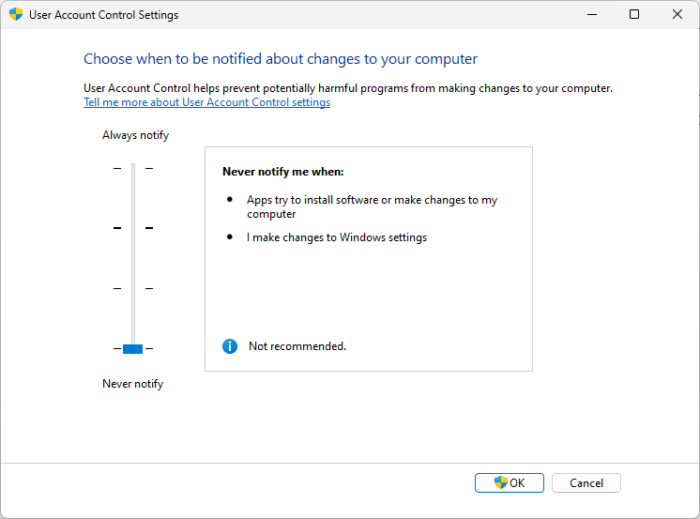This screenshot has width=700, height=519.
Task: Click the Always notify label above the slider
Action: point(135,135)
